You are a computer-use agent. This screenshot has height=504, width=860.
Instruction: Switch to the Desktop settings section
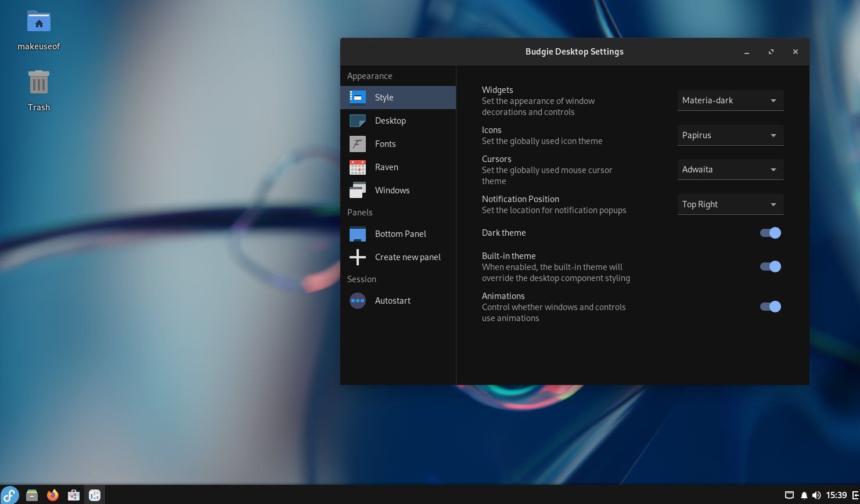(390, 121)
